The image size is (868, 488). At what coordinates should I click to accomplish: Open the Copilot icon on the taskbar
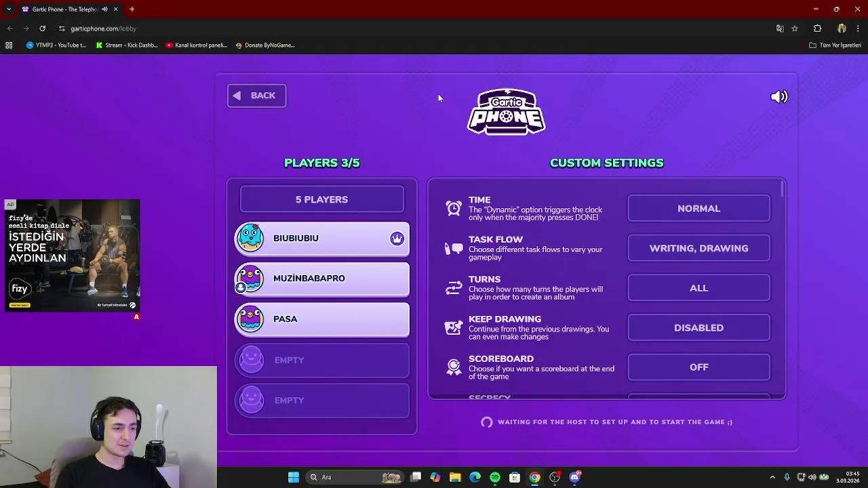pos(435,477)
